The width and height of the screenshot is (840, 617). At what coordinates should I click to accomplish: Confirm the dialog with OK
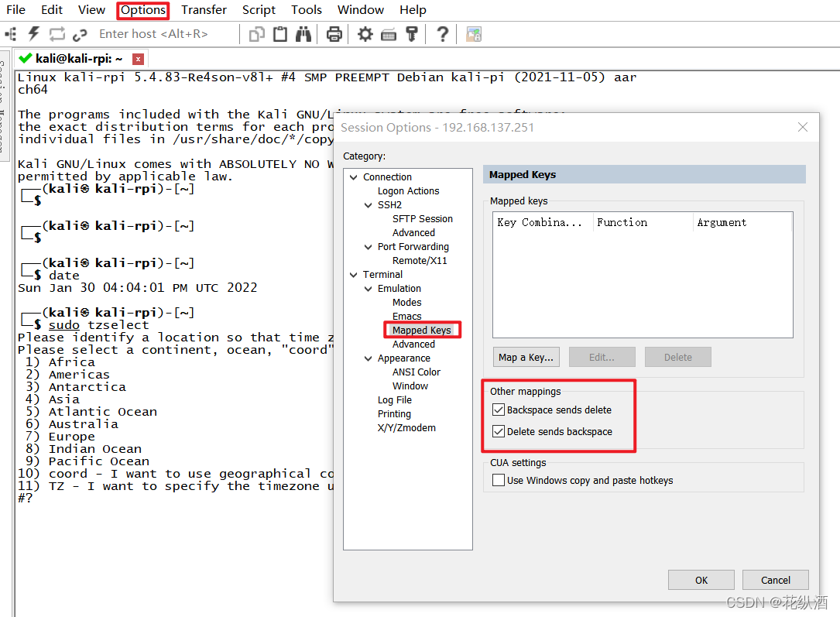[701, 580]
